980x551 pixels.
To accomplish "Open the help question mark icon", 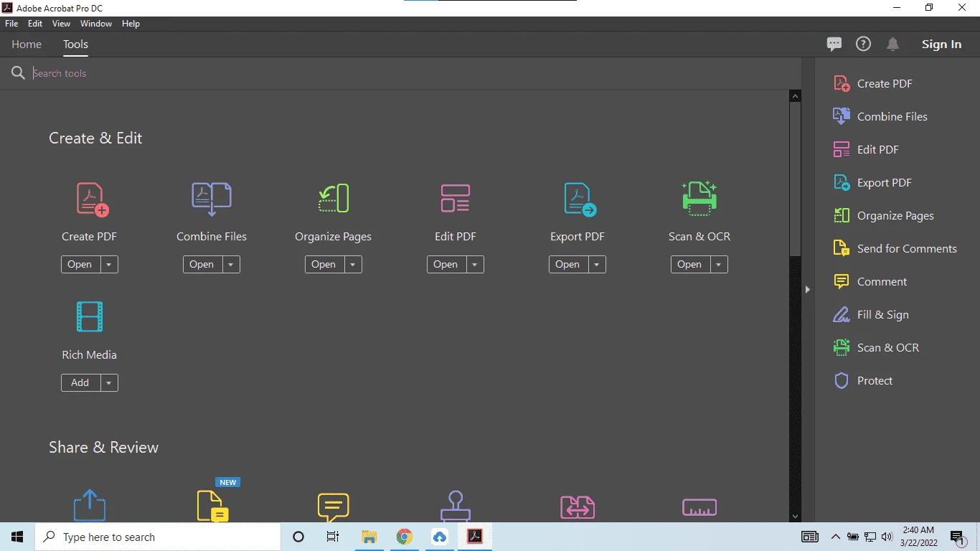I will pos(863,44).
